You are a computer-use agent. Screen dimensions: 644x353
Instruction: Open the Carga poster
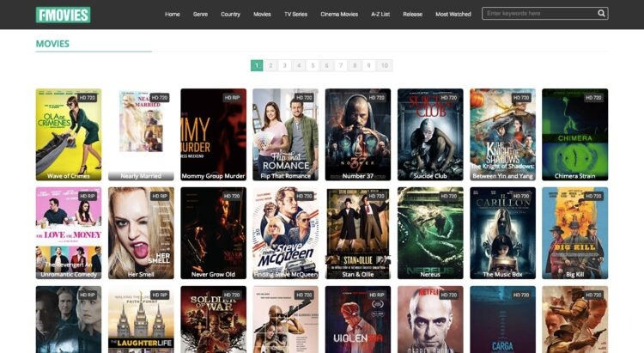click(x=502, y=320)
